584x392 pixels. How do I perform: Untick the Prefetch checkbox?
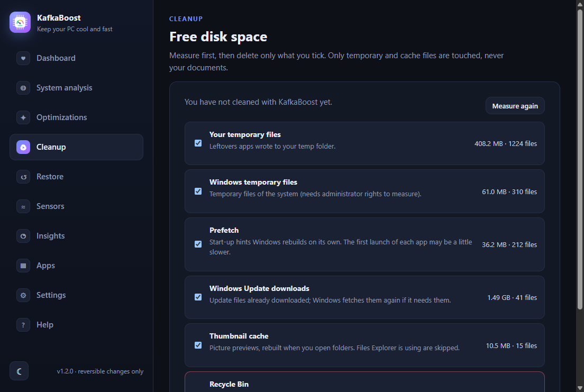point(198,244)
